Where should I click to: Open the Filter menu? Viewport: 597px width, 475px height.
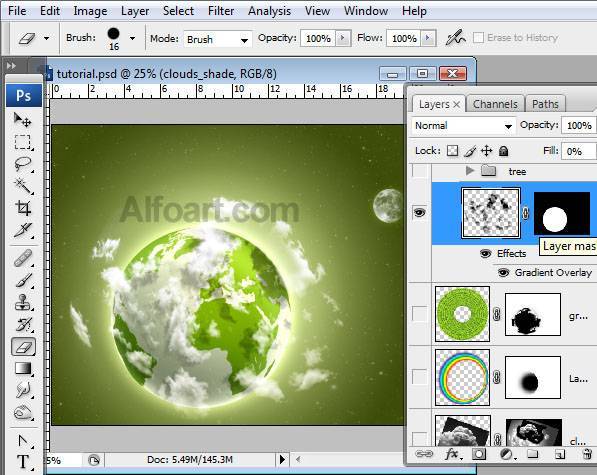coord(221,11)
